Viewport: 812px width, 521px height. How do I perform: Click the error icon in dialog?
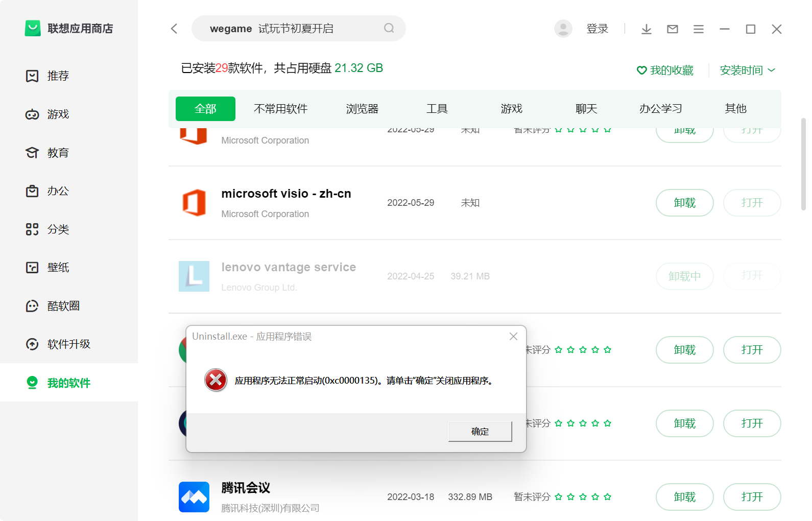[x=216, y=380]
